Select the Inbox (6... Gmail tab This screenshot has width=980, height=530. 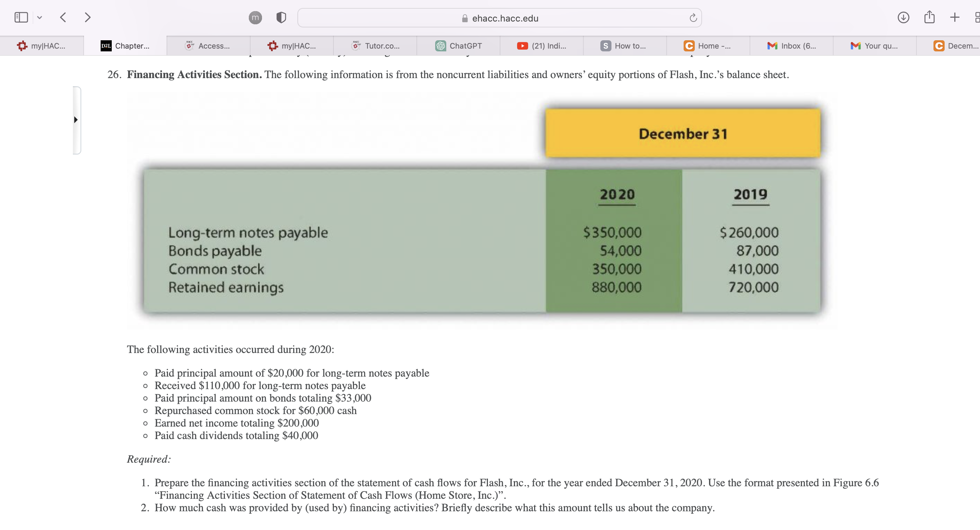[792, 46]
